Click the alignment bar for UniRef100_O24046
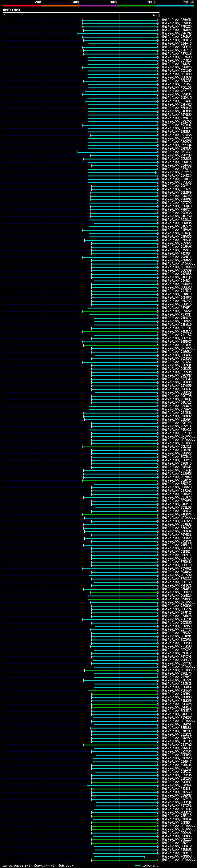The height and width of the screenshot is (868, 197). (123, 44)
